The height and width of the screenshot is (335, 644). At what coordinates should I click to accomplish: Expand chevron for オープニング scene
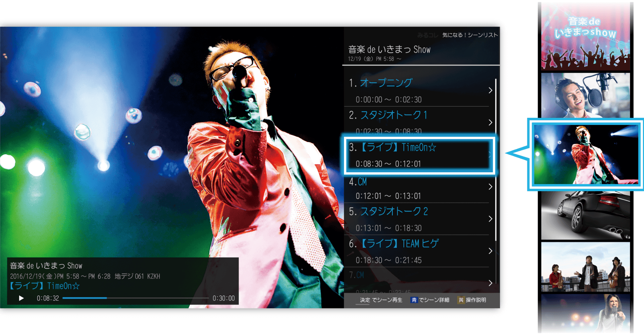pos(490,90)
